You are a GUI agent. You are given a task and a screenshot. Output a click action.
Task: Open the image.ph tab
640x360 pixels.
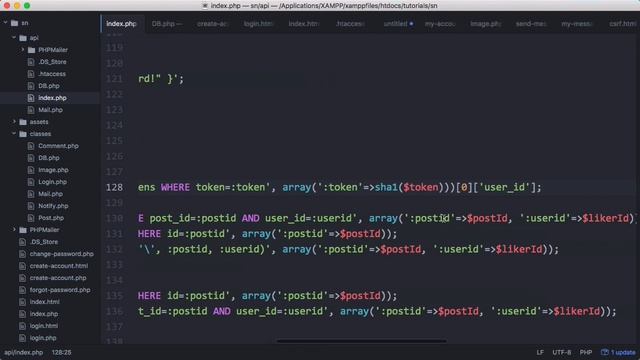pos(486,24)
